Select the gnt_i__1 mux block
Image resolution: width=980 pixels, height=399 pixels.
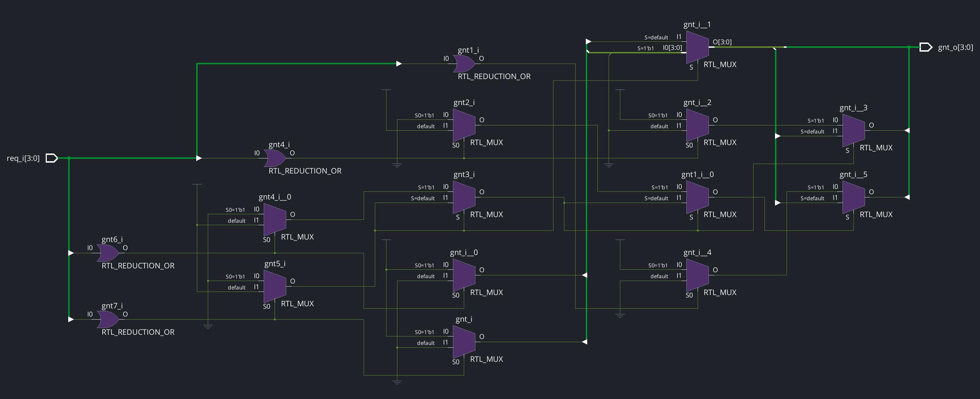click(697, 47)
